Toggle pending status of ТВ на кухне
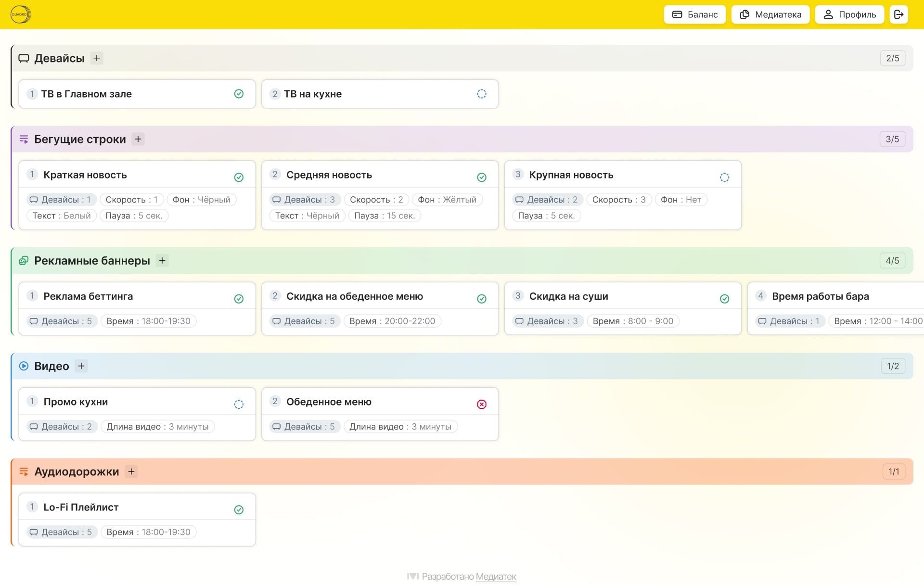 tap(481, 94)
